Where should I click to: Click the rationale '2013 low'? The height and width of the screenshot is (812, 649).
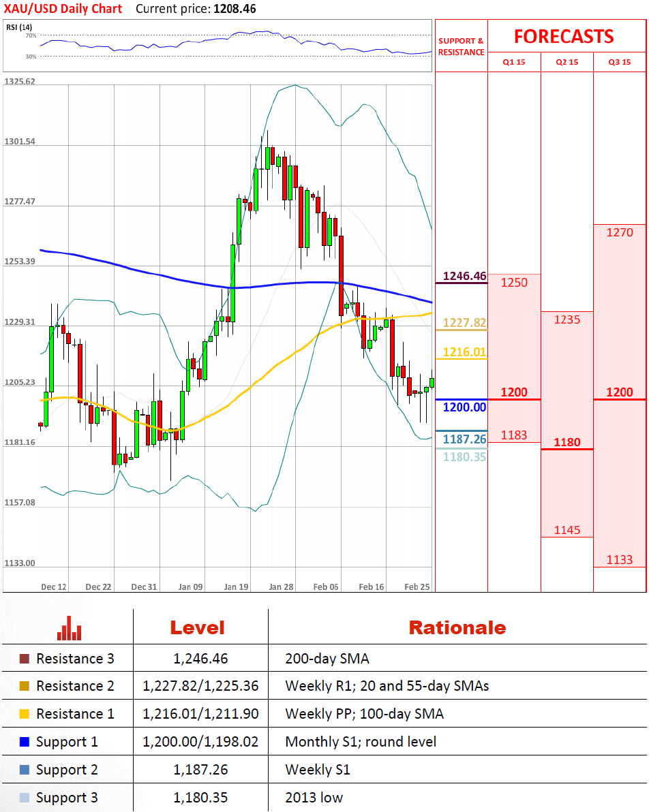[314, 798]
